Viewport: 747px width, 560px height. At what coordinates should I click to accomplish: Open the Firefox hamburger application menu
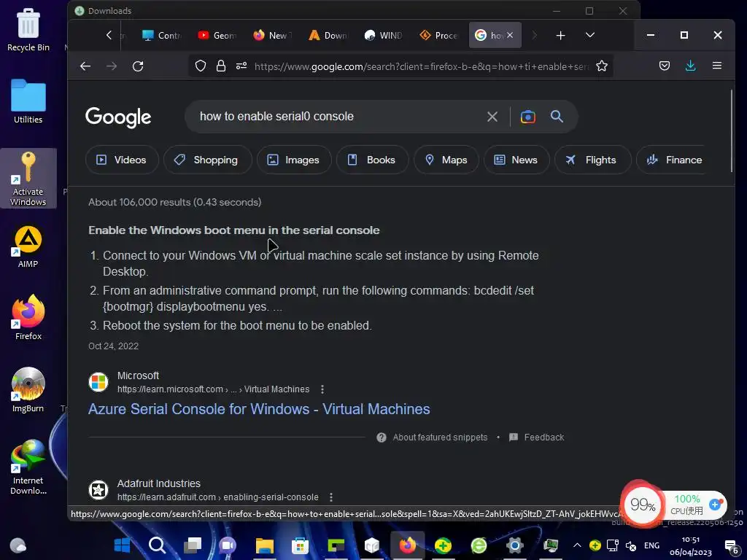click(716, 66)
